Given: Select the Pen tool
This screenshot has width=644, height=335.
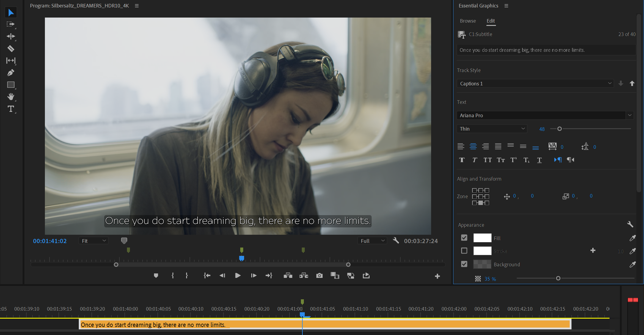Looking at the screenshot, I should (11, 73).
